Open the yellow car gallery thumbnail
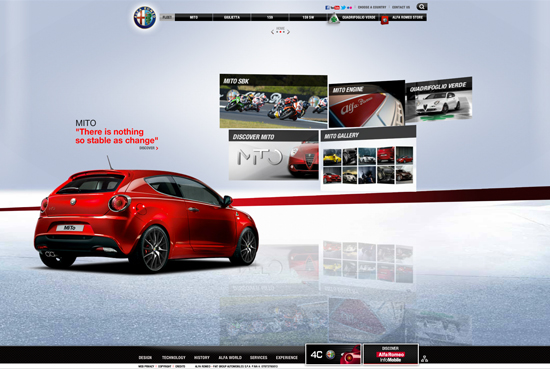The height and width of the screenshot is (369, 550). point(332,157)
